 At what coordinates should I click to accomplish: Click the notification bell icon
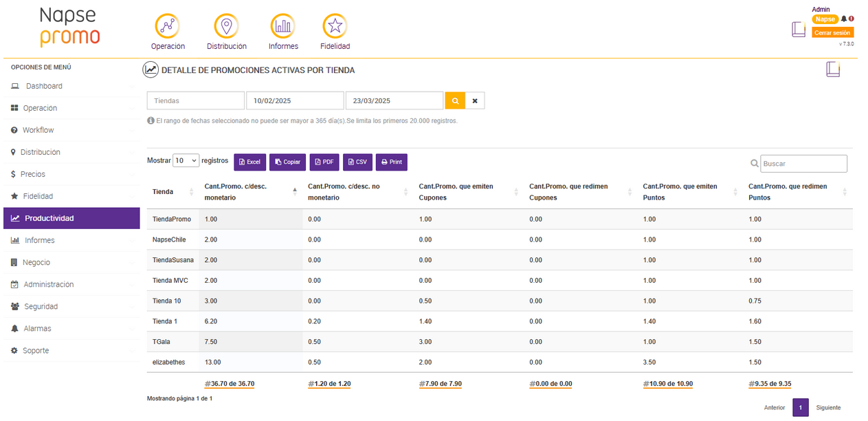(x=844, y=19)
